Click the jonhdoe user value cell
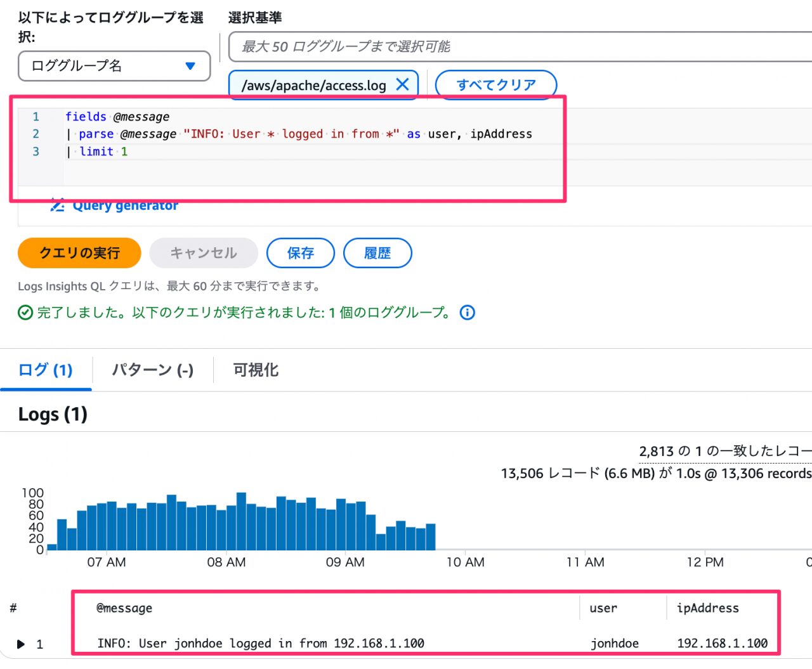The image size is (812, 669). click(x=615, y=644)
